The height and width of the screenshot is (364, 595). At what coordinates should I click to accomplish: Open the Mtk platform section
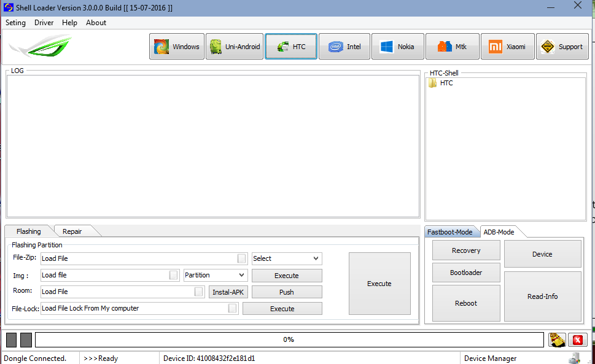(x=453, y=46)
